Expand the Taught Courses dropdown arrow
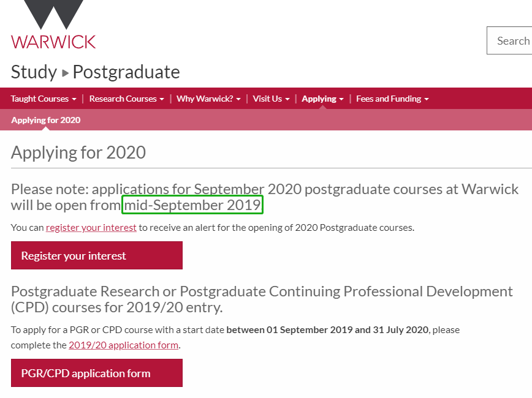This screenshot has width=532, height=398. coord(74,99)
